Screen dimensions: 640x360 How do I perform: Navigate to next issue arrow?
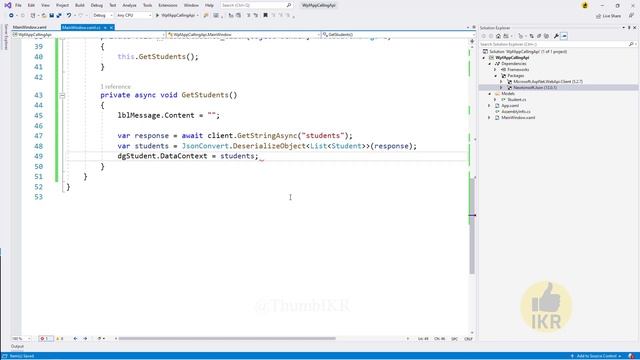click(x=85, y=339)
